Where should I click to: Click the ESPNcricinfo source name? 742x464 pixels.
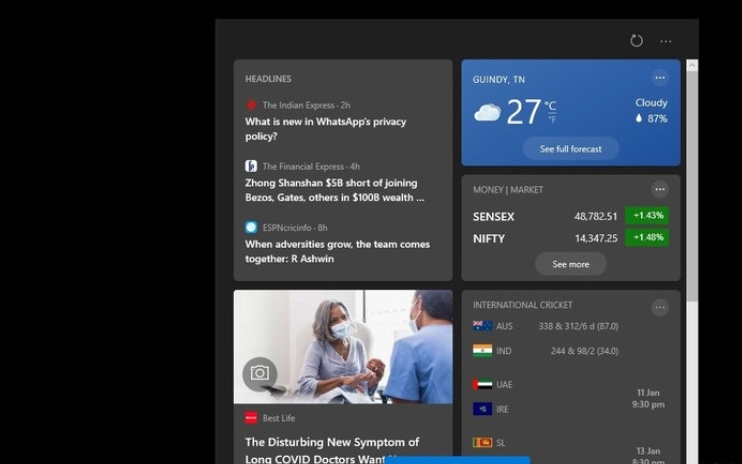(x=287, y=228)
